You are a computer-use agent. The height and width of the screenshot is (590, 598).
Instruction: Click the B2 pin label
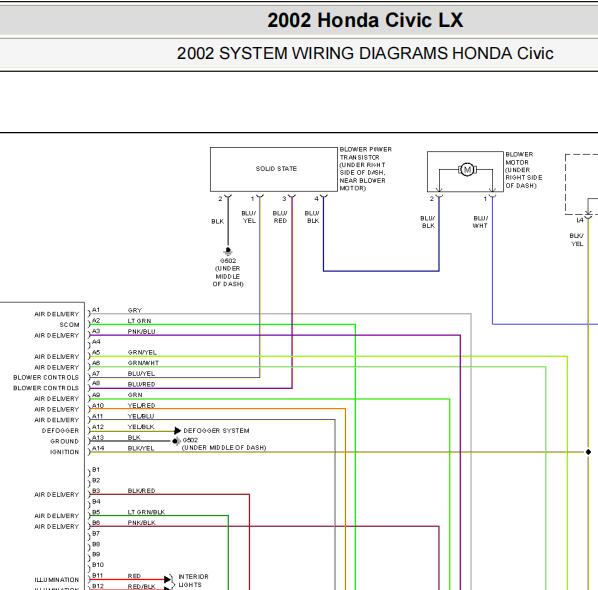[x=96, y=481]
